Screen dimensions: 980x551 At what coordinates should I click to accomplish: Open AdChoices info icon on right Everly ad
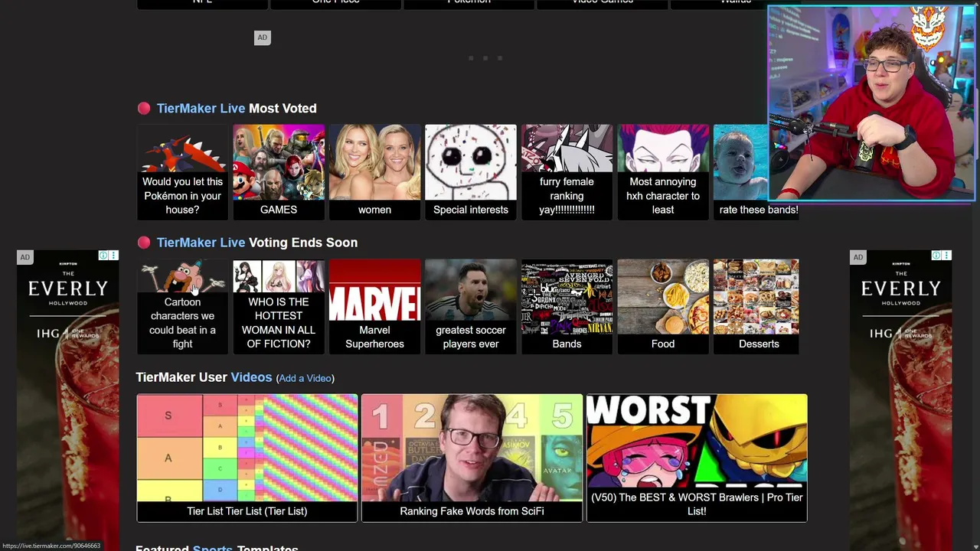tap(936, 256)
